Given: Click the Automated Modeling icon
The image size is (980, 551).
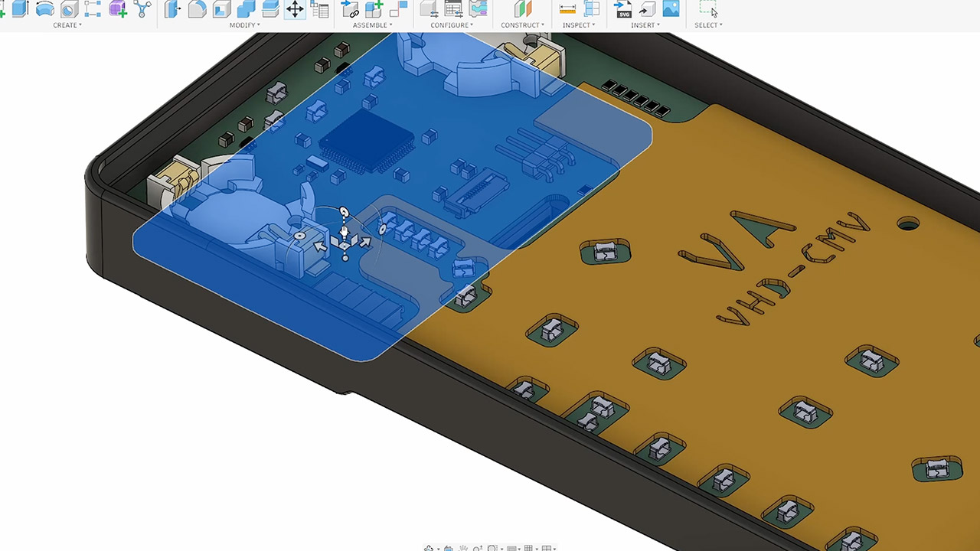Looking at the screenshot, I should coord(142,9).
